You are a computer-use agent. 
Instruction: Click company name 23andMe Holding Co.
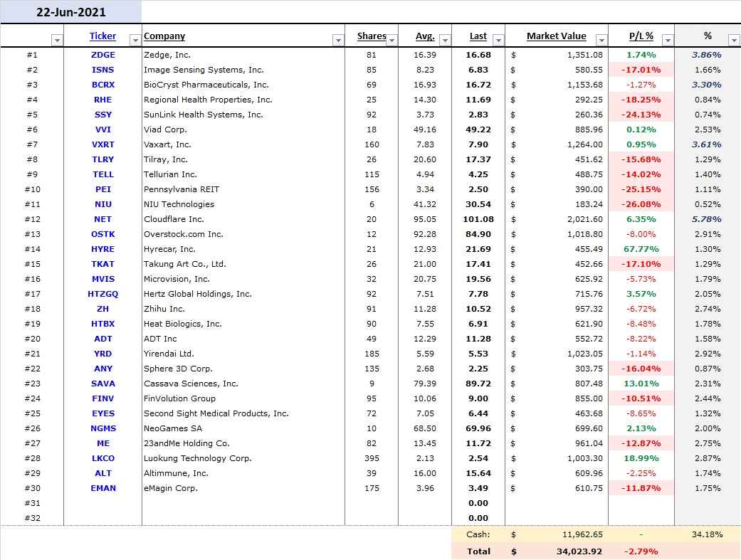186,443
